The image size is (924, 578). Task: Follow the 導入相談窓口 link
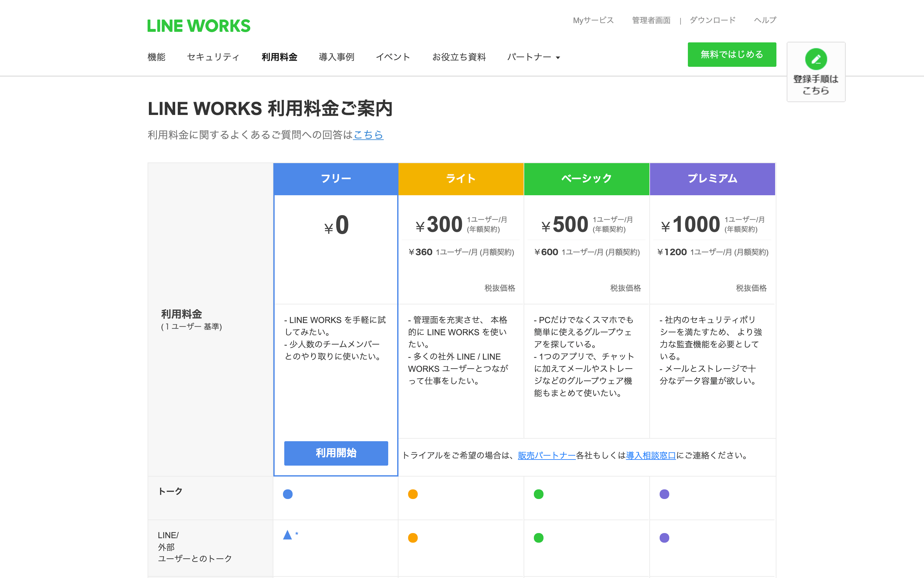pos(651,456)
